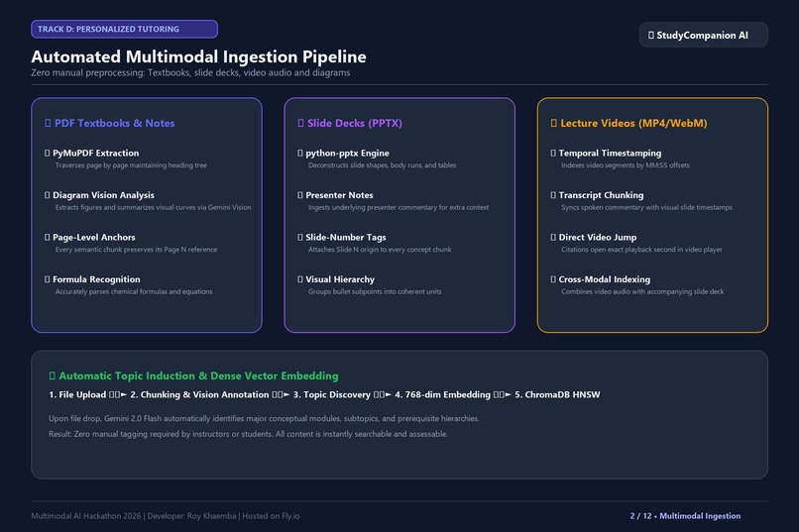Screen dimensions: 799x532
Task: Click the Visual Hierarchy item
Action: (340, 279)
